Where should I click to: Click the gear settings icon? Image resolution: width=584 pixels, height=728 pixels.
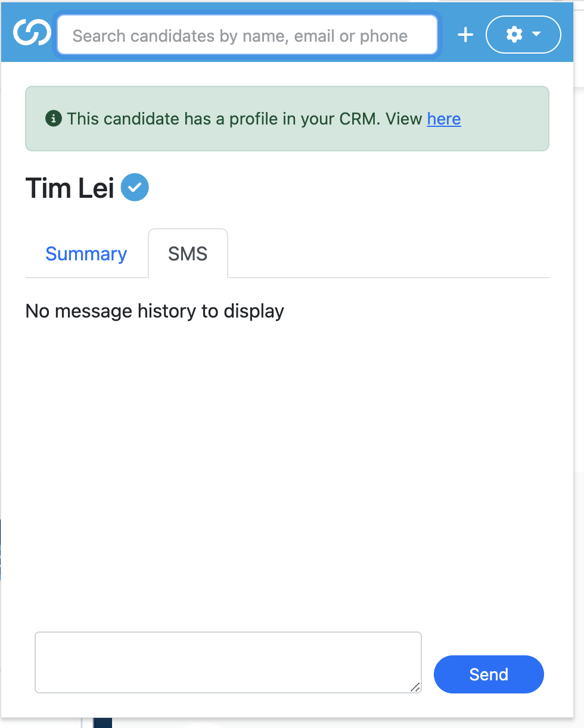pyautogui.click(x=514, y=35)
